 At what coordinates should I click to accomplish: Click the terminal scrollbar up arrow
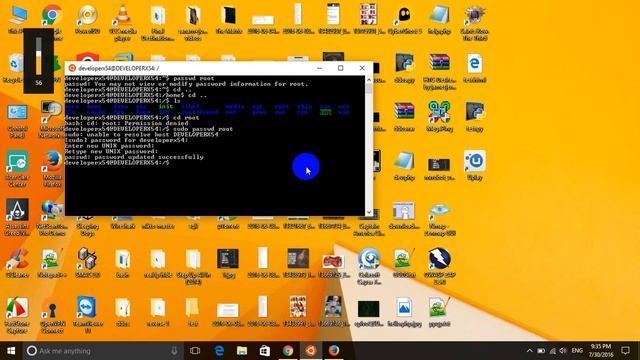(369, 80)
